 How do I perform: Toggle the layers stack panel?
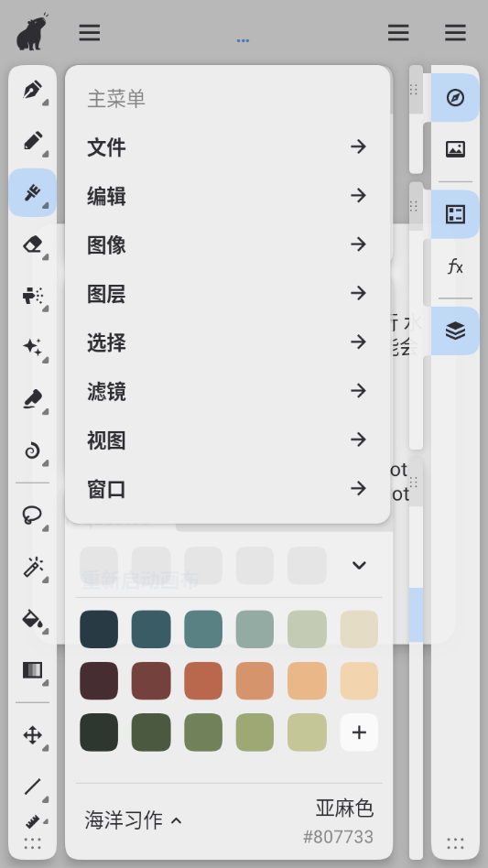coord(455,331)
